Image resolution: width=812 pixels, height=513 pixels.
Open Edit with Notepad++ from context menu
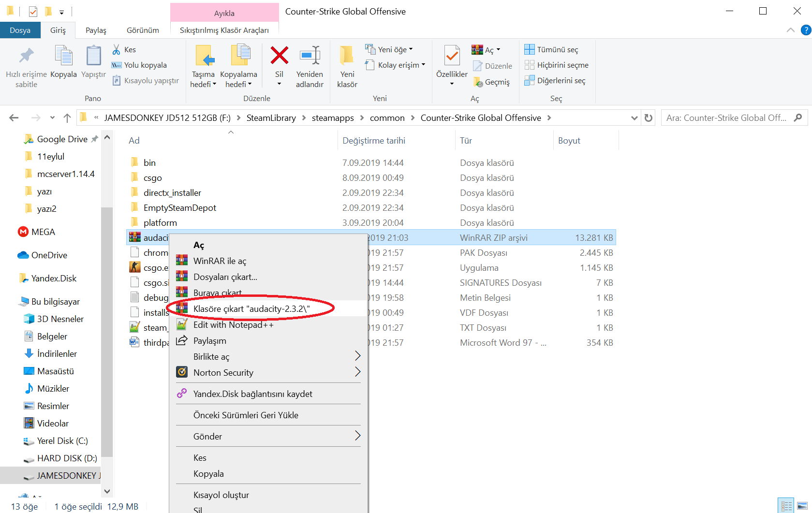233,324
